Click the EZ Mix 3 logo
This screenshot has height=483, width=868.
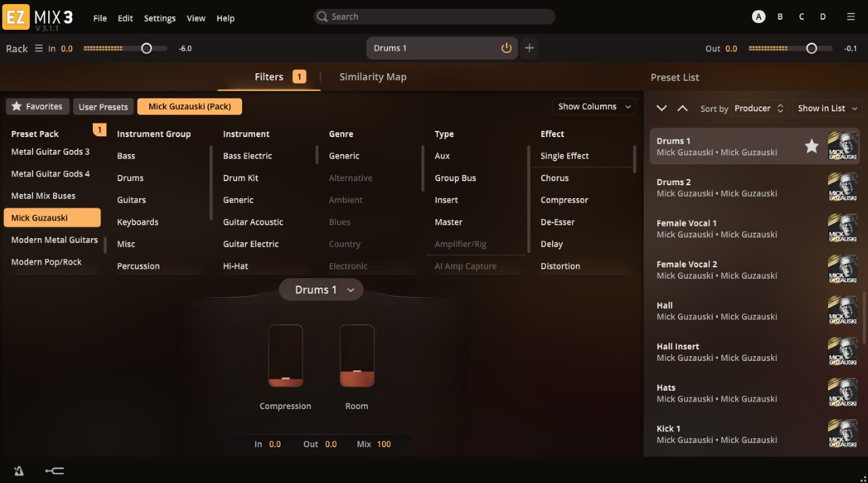(x=37, y=16)
